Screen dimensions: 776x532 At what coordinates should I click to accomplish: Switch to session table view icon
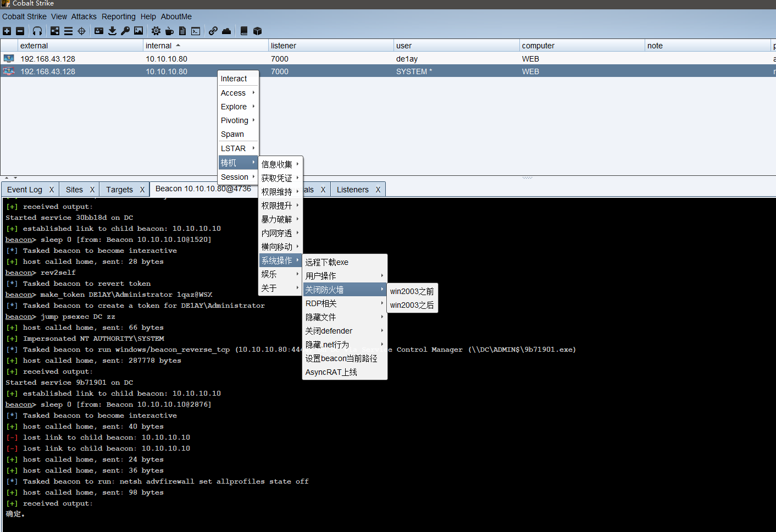click(x=68, y=31)
